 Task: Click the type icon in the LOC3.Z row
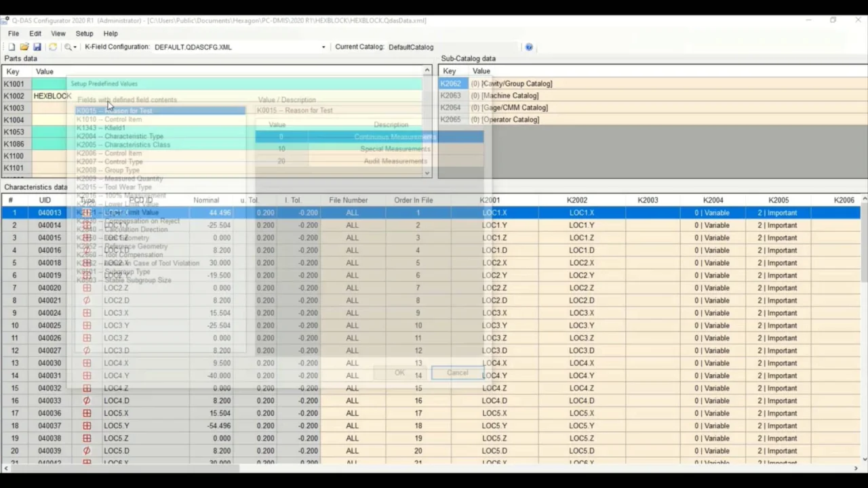click(x=86, y=338)
